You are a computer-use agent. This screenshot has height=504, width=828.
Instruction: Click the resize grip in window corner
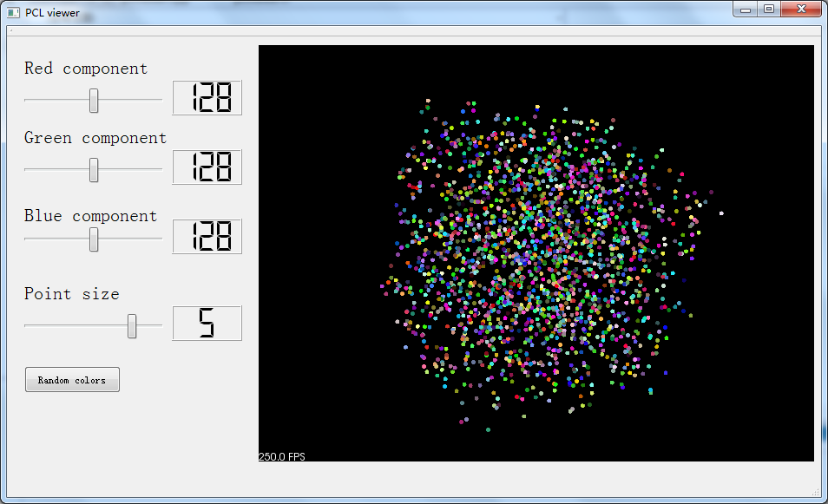[x=815, y=492]
